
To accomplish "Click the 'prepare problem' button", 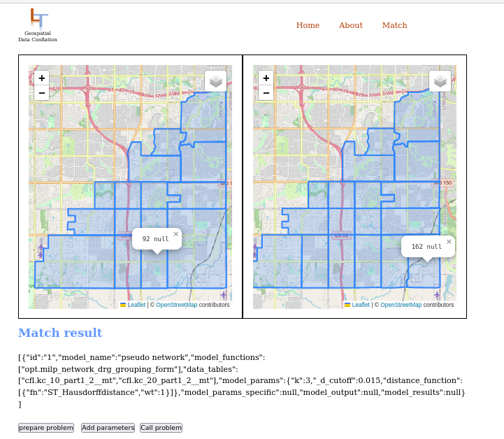I will (46, 428).
